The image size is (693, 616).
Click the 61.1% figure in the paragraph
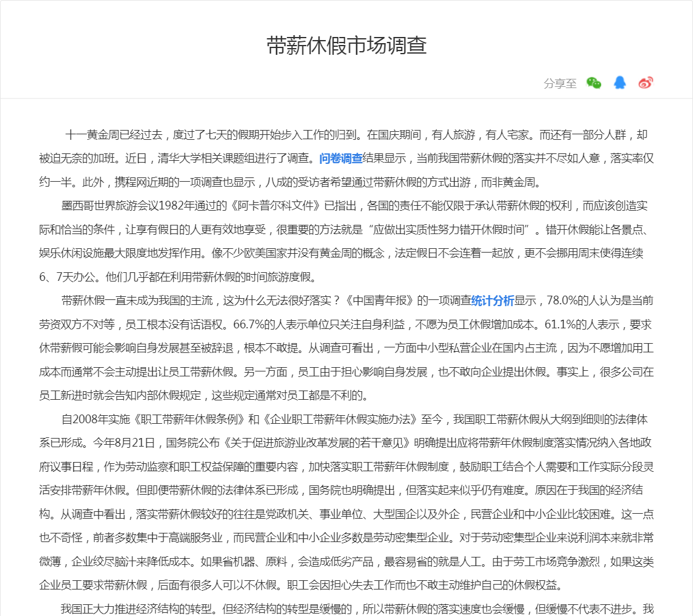pos(559,325)
